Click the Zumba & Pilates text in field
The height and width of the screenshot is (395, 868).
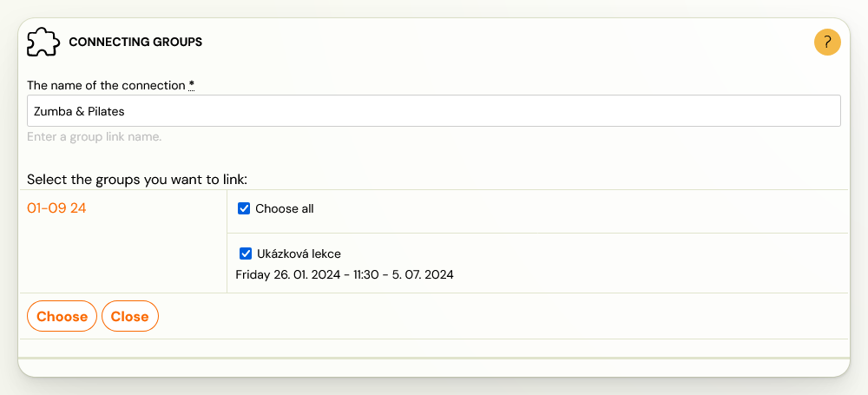pos(79,111)
